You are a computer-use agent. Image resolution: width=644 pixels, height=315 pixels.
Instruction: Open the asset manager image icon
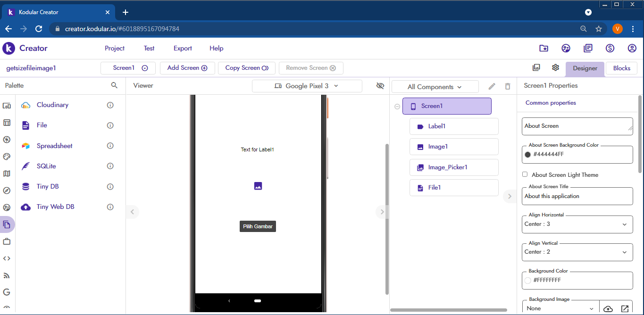536,67
